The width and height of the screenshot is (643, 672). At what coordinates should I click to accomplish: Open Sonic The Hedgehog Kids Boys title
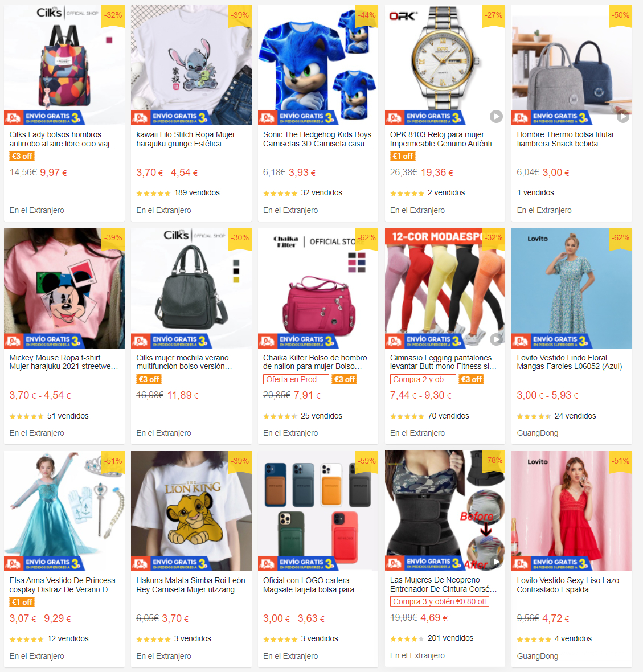[x=317, y=139]
